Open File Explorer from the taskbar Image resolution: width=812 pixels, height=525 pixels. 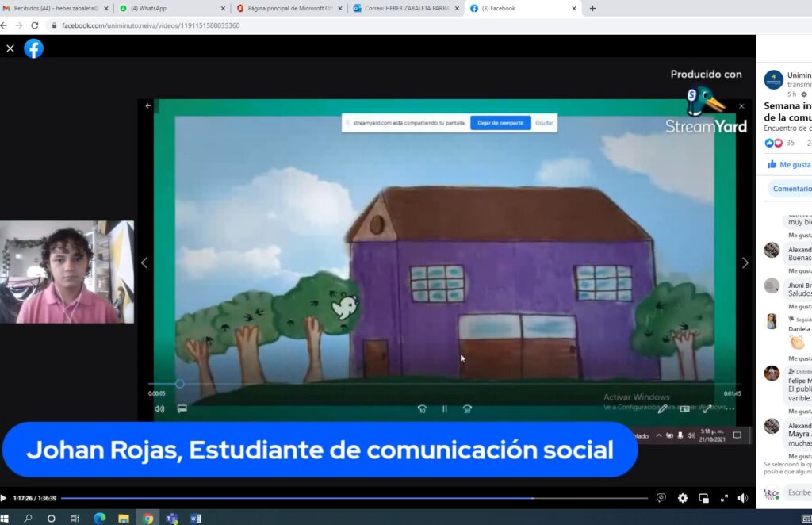[x=123, y=519]
